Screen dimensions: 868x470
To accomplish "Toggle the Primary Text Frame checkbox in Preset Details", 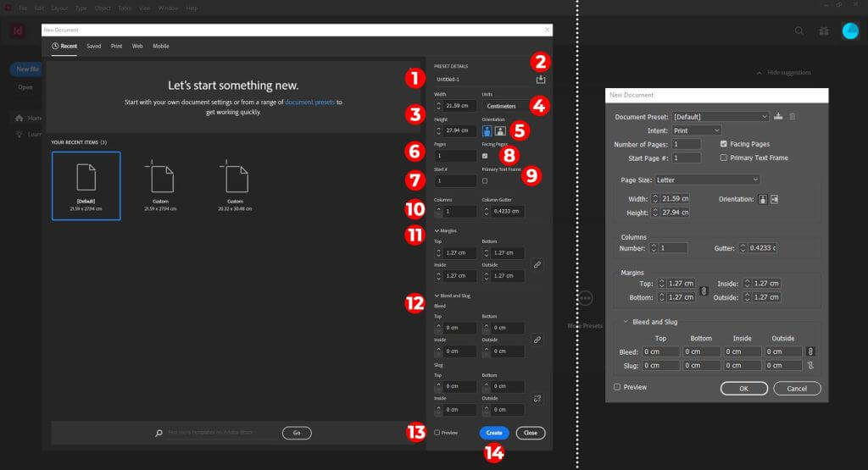I will [x=485, y=180].
